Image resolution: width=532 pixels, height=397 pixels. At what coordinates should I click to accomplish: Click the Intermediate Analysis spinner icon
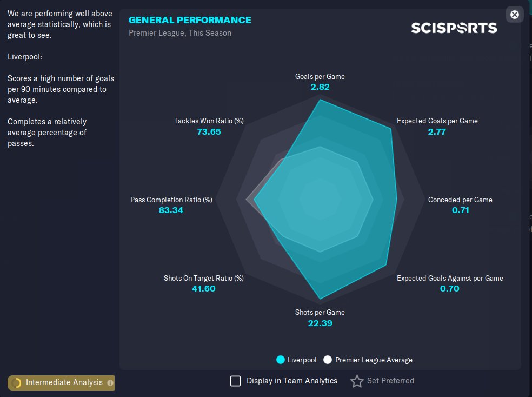tap(17, 383)
